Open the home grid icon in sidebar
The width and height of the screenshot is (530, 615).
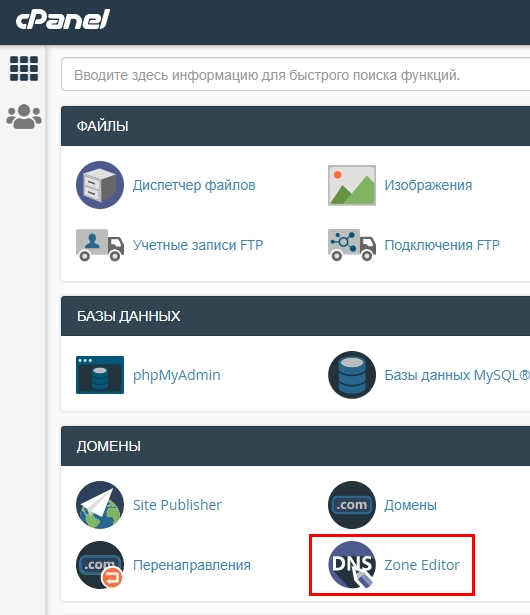(x=24, y=69)
